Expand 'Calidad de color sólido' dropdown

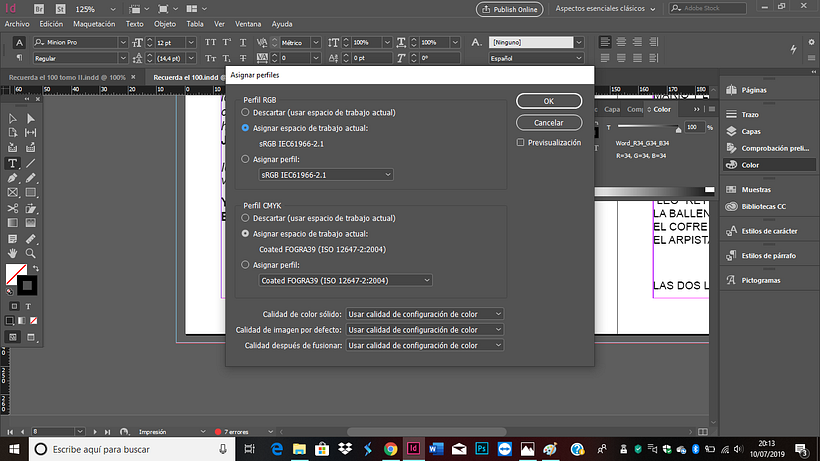[424, 314]
